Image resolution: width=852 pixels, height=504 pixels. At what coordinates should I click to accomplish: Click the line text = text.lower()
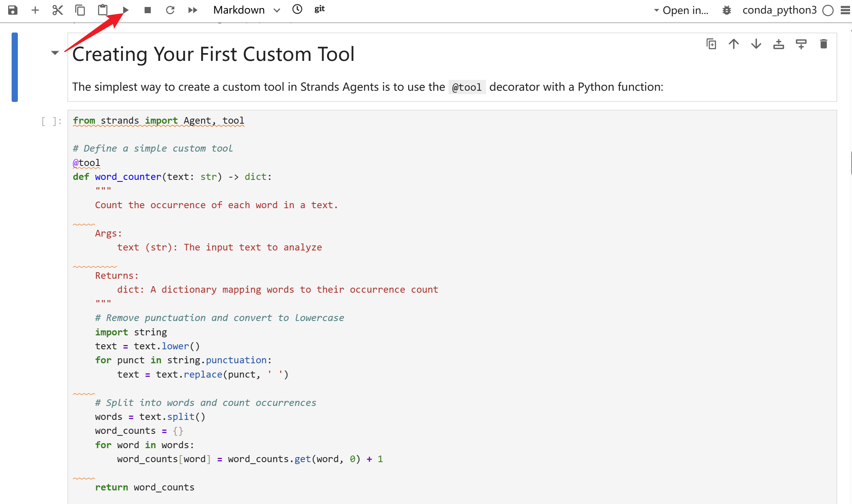click(x=147, y=346)
